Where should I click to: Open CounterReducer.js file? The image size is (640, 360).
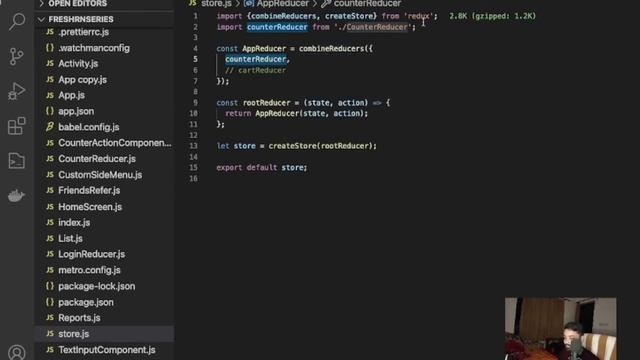(x=104, y=159)
